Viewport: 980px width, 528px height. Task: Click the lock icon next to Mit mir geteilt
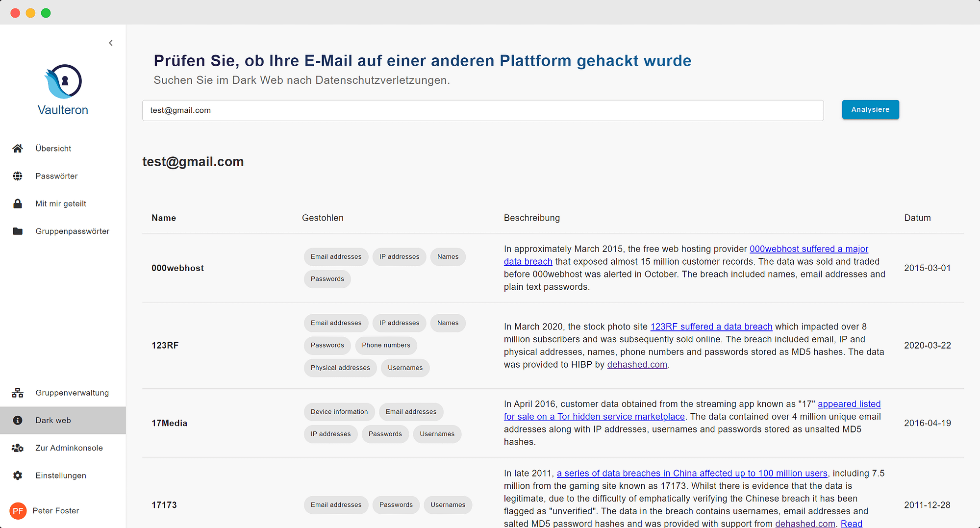tap(18, 203)
